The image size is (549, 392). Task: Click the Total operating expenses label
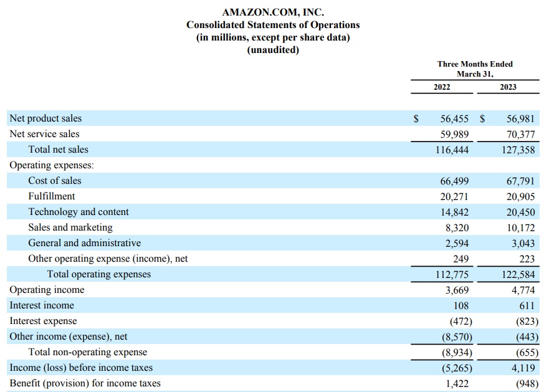(98, 274)
